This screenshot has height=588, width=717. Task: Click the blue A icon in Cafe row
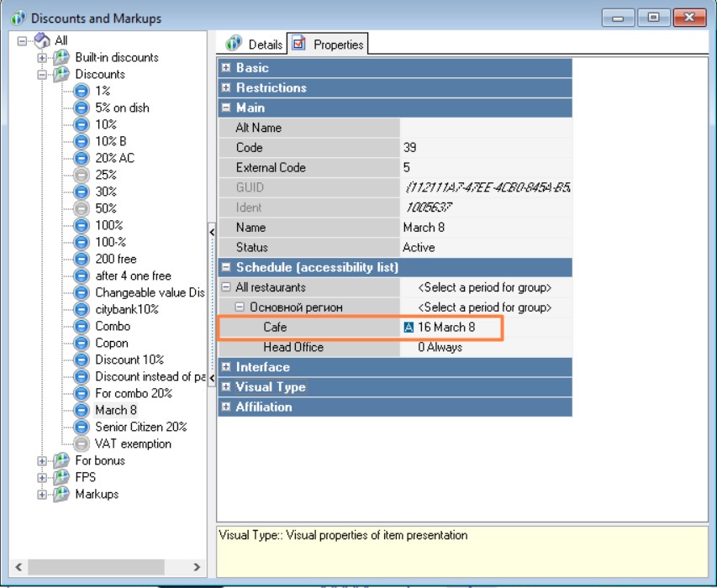click(409, 327)
